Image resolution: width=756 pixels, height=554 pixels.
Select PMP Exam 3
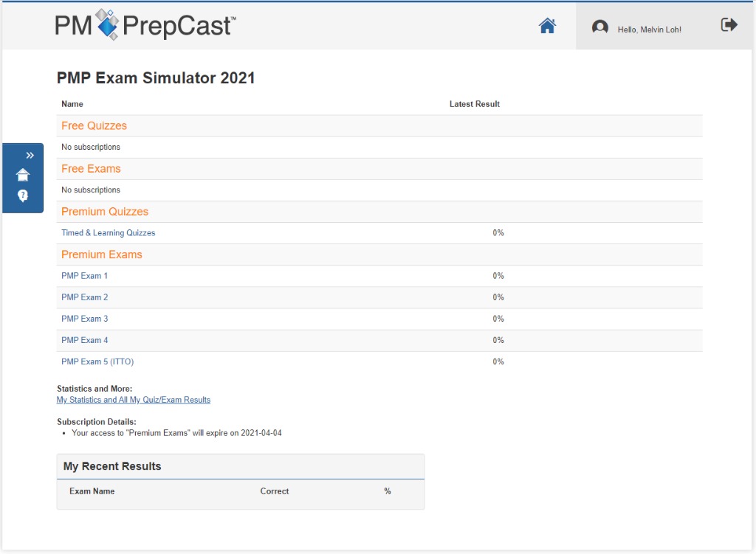tap(84, 319)
